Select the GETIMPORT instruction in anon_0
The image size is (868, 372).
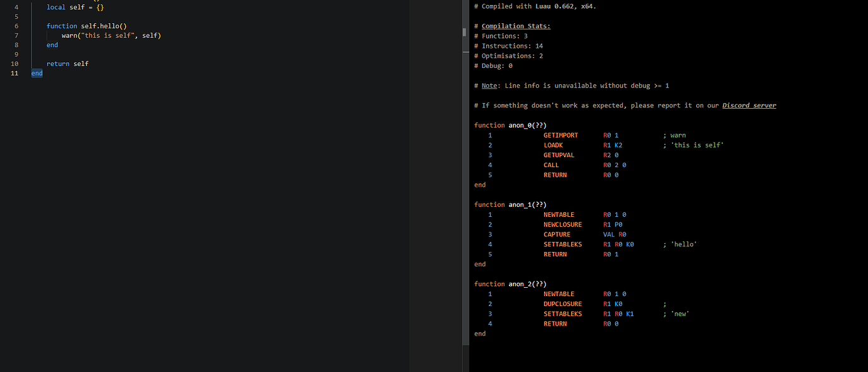click(560, 135)
